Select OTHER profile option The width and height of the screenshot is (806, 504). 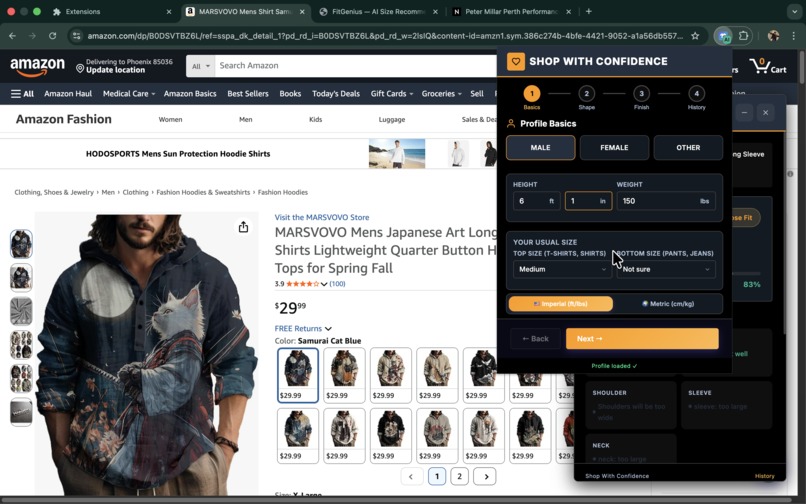pos(688,148)
